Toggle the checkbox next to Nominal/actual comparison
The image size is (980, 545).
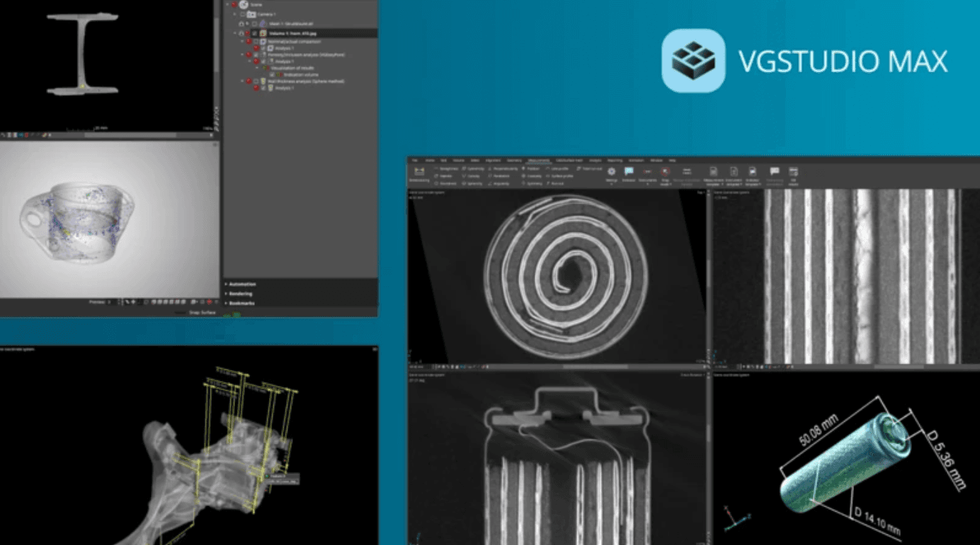tap(256, 41)
